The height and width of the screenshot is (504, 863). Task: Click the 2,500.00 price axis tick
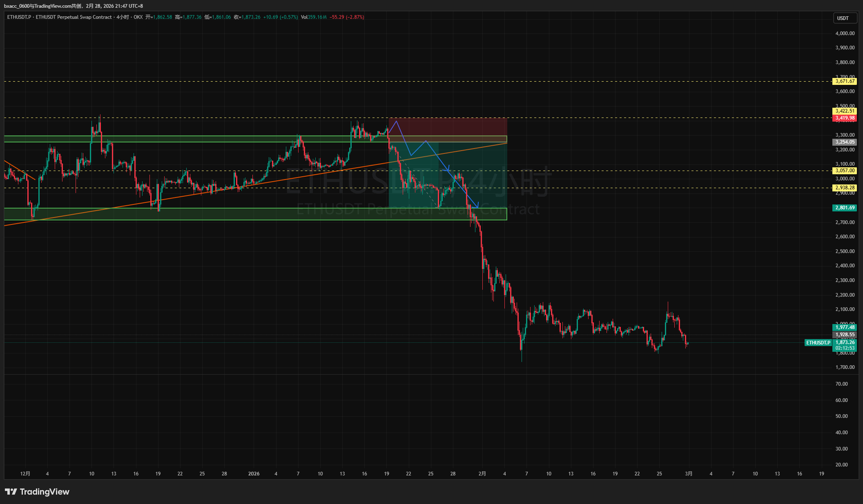point(845,251)
